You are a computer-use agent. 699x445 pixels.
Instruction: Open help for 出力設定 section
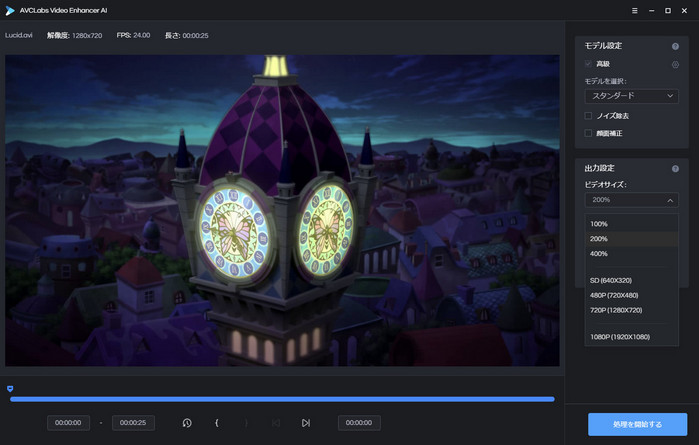[675, 169]
